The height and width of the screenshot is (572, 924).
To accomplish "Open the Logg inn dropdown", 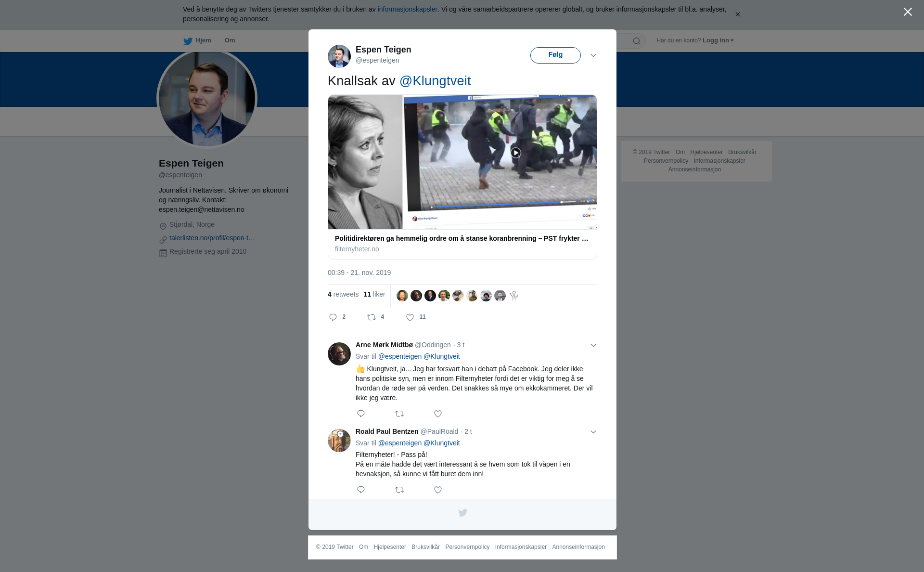I will tap(718, 40).
